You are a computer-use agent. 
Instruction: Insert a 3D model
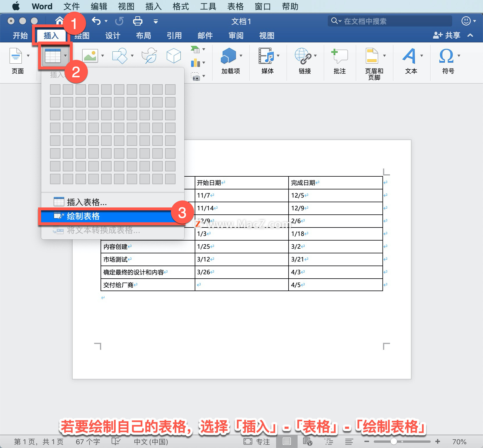pyautogui.click(x=173, y=56)
